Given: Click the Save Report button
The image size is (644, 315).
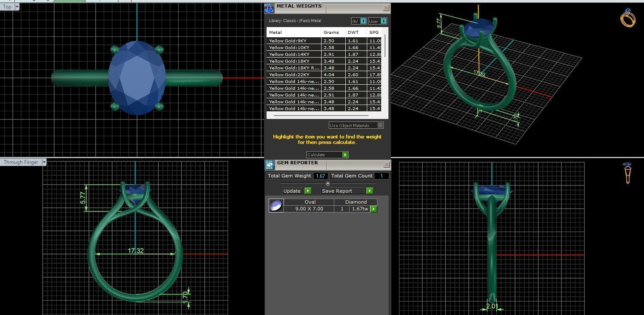Looking at the screenshot, I should tap(347, 191).
